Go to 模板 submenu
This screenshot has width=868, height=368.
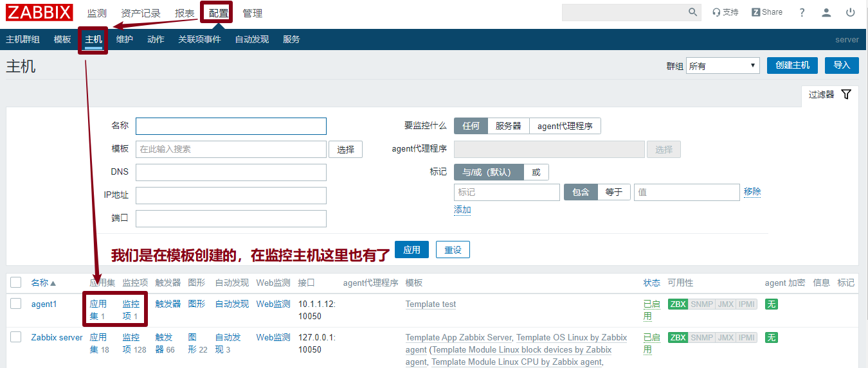62,39
